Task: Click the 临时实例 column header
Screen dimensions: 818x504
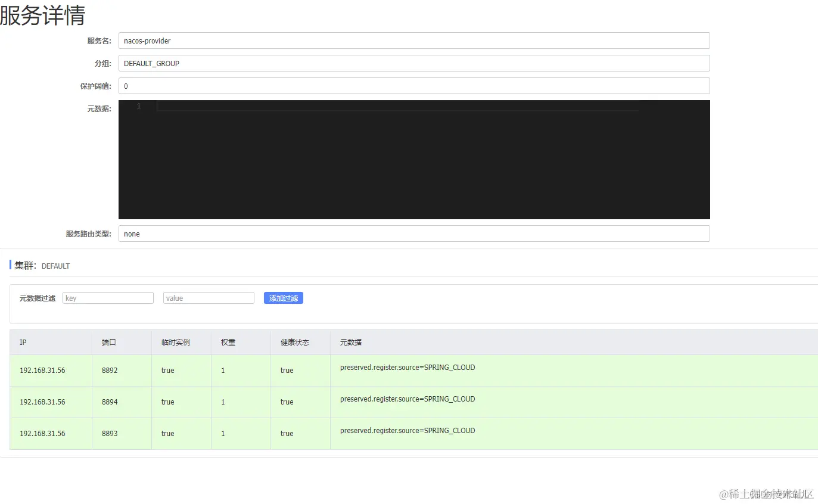Action: click(x=181, y=343)
